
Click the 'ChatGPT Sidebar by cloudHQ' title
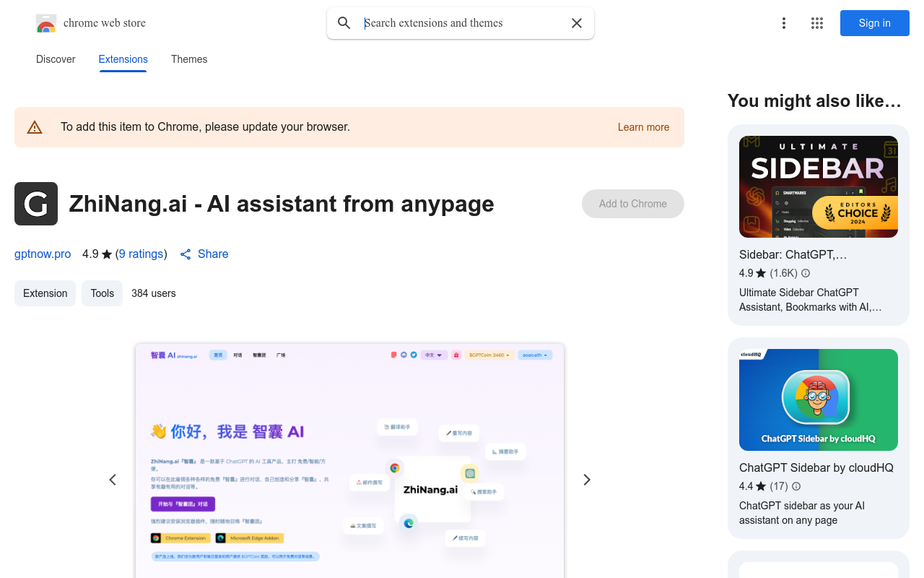click(x=816, y=468)
